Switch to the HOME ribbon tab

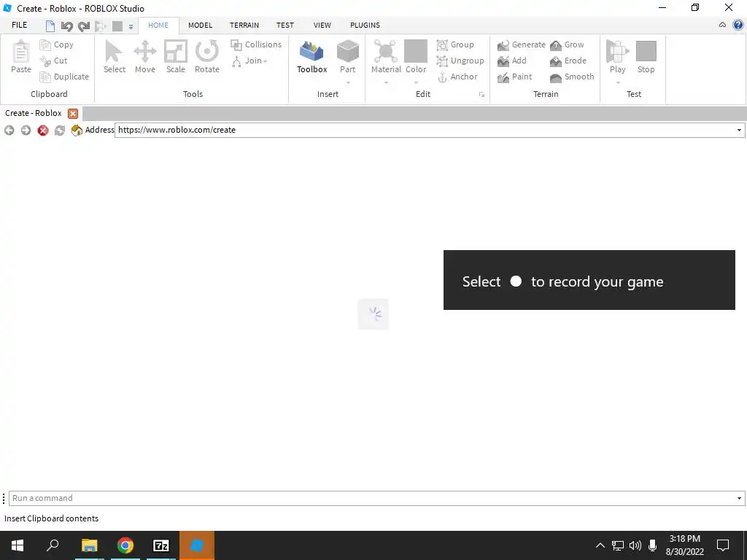coord(158,26)
